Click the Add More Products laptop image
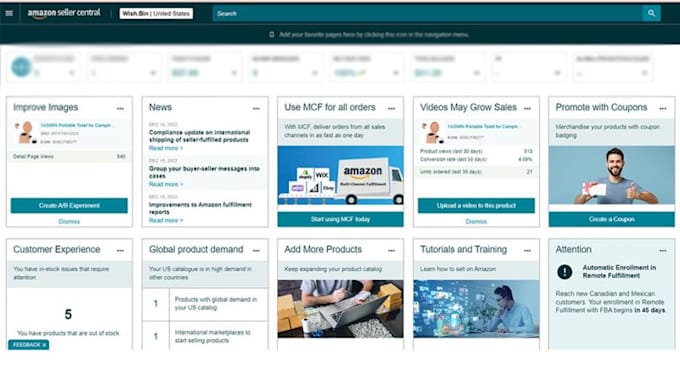680x385 pixels. click(x=340, y=309)
